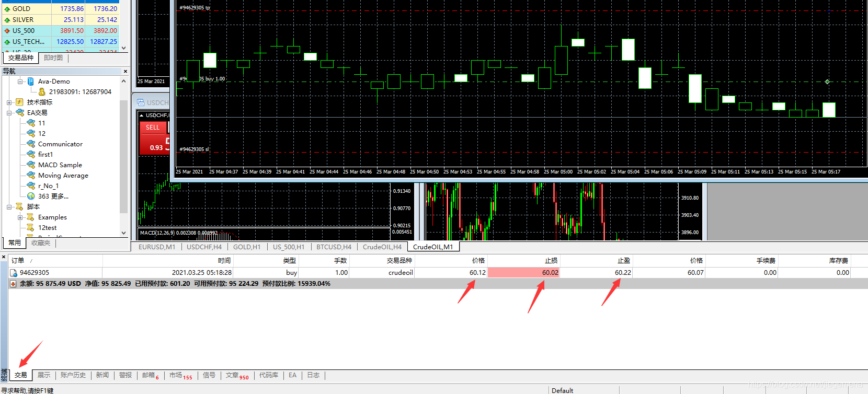
Task: Click the 12test script icon
Action: (x=31, y=228)
